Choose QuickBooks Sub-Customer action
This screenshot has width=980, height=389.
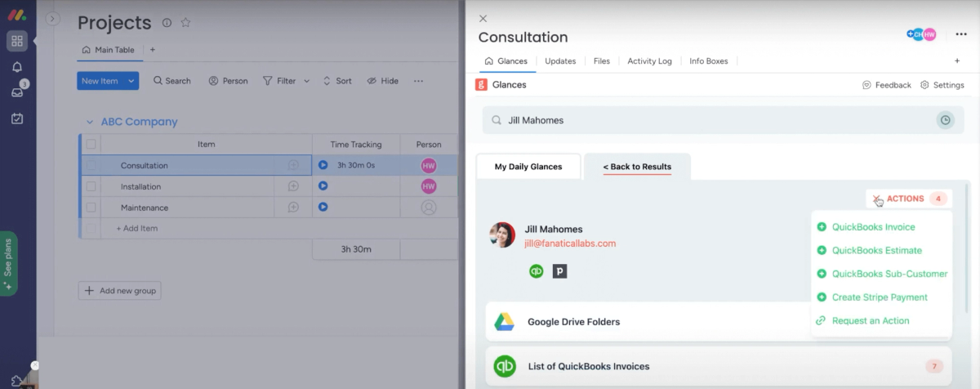[882, 274]
